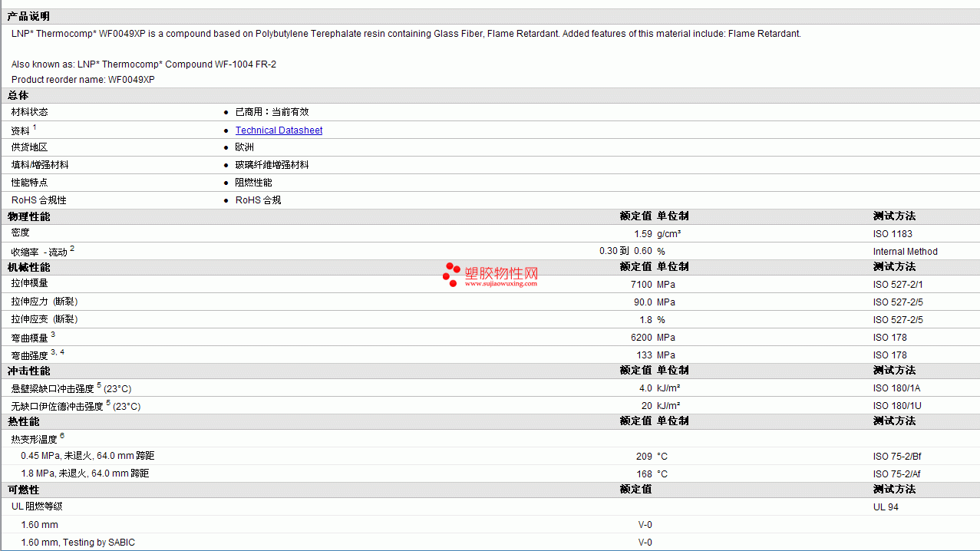Select the "拉伸应变 (断裂)" row label

tap(45, 319)
